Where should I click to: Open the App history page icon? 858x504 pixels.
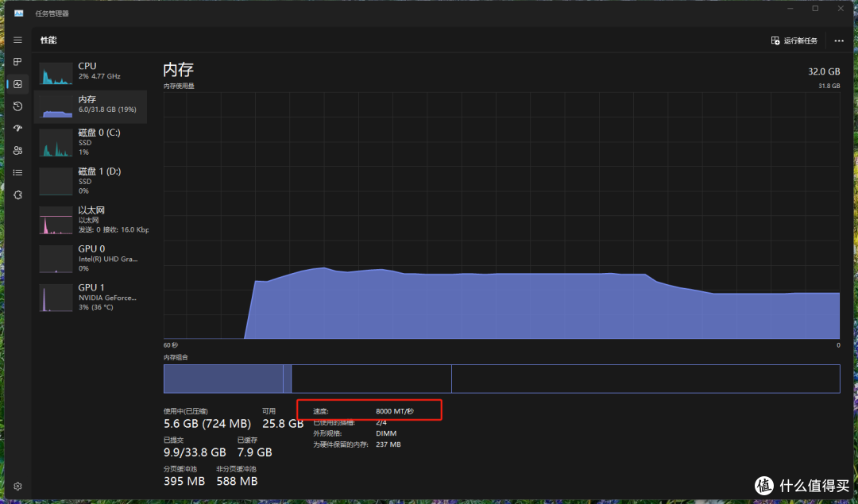tap(17, 106)
